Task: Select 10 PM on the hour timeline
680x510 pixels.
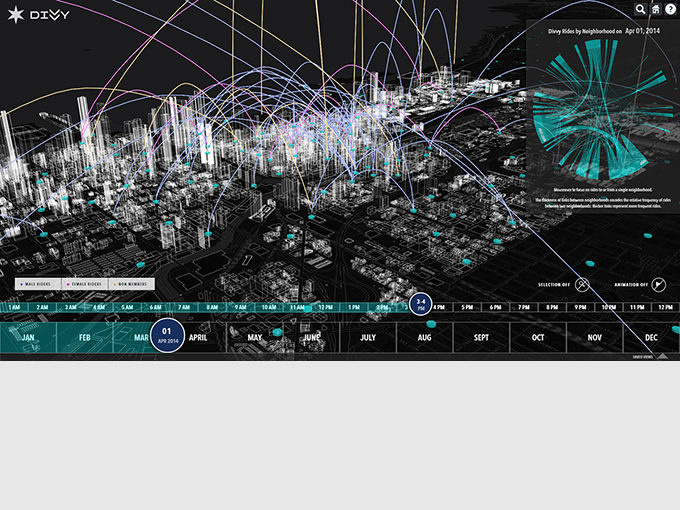Action: pos(609,307)
